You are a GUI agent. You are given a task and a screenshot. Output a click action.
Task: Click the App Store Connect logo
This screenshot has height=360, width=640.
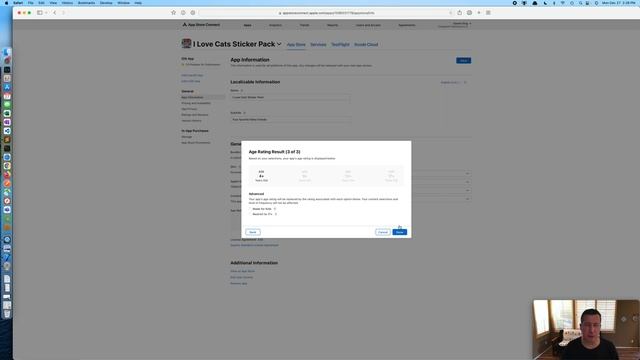pyautogui.click(x=201, y=25)
